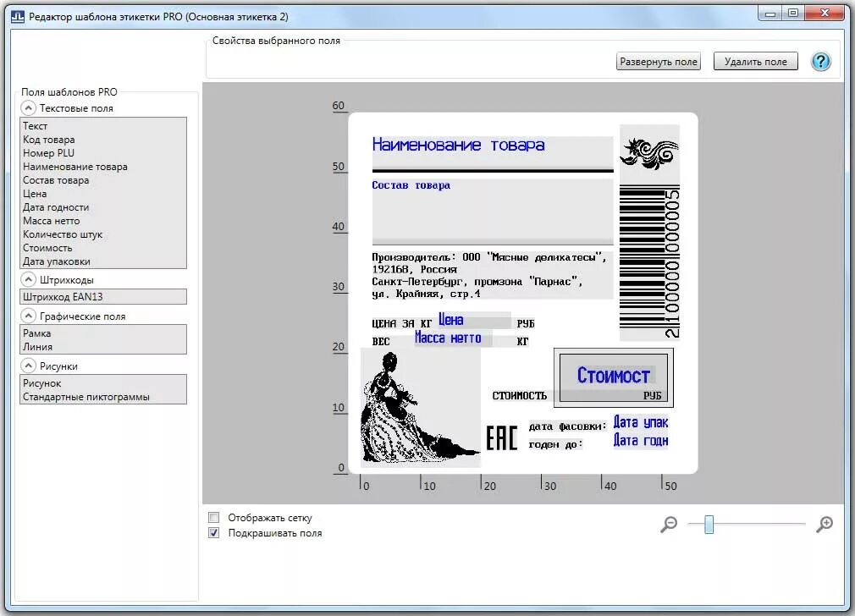Viewport: 855px width, 616px height.
Task: Select Состав товара field on label canvas
Action: (493, 212)
